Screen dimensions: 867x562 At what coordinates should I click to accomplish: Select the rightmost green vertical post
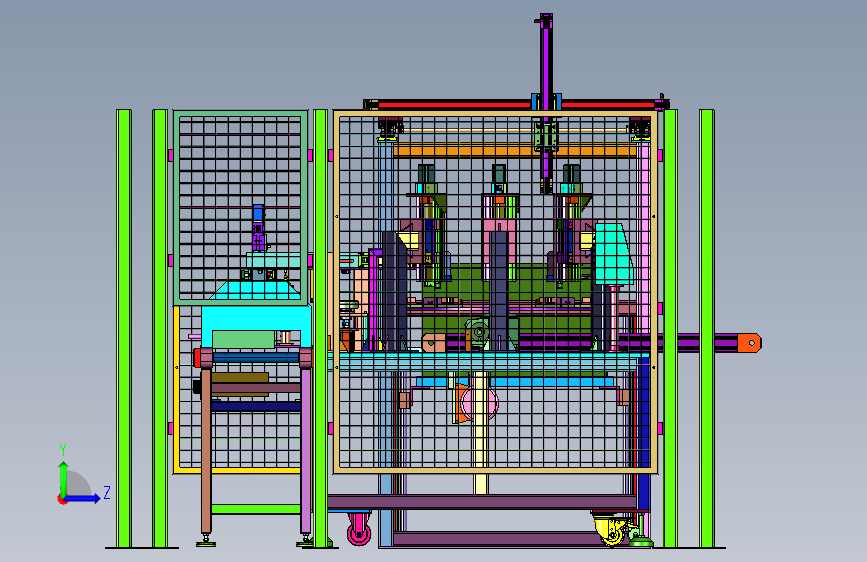pyautogui.click(x=707, y=329)
